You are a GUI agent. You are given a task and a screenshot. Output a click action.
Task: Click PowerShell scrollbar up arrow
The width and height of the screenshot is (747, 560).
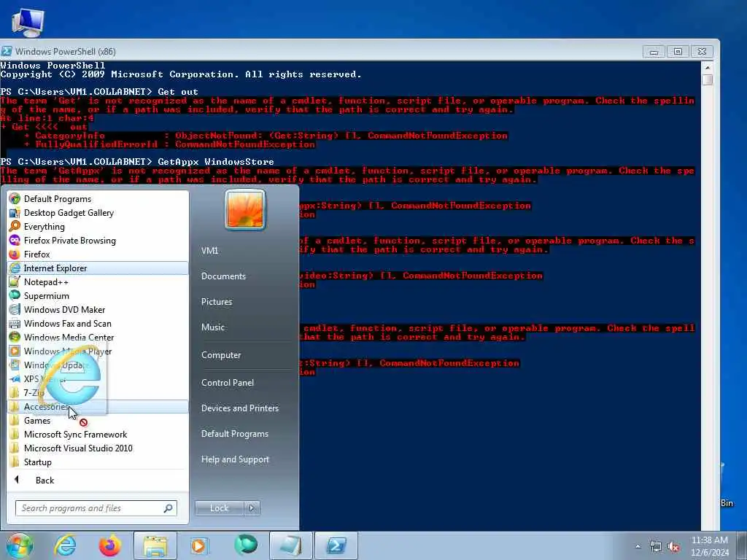(x=708, y=66)
